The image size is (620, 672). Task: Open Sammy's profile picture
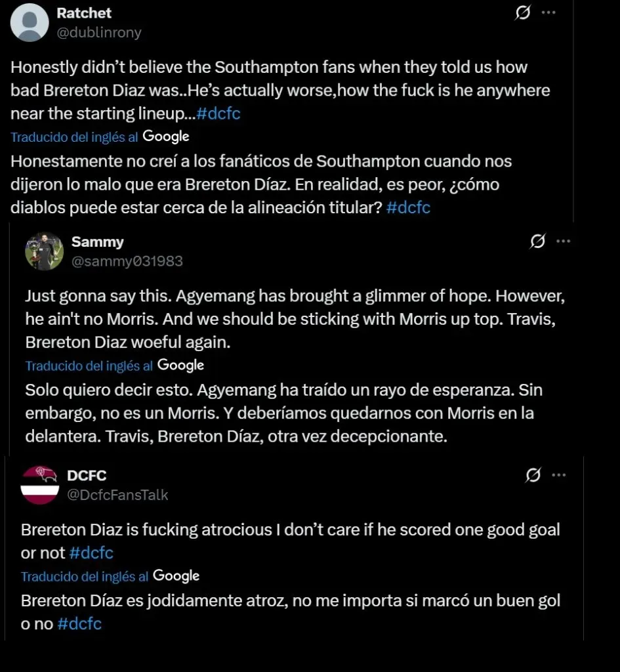click(44, 251)
